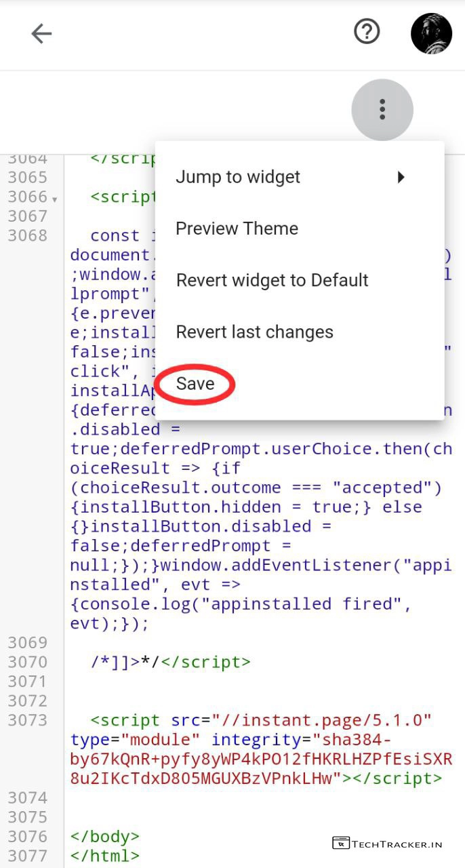Screen dimensions: 465x868
Task: Select Preview Theme from the menu
Action: (237, 229)
